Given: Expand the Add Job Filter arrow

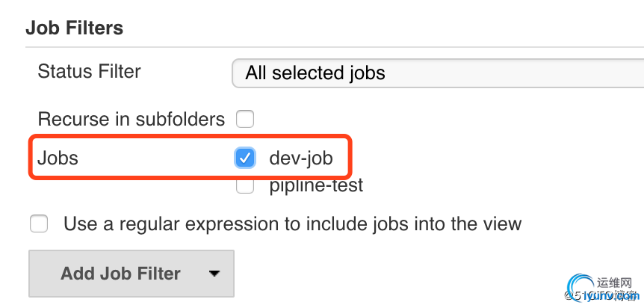Looking at the screenshot, I should click(214, 274).
